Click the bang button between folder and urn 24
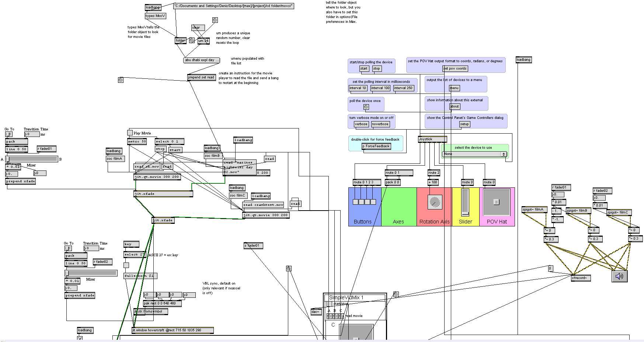 (x=192, y=40)
